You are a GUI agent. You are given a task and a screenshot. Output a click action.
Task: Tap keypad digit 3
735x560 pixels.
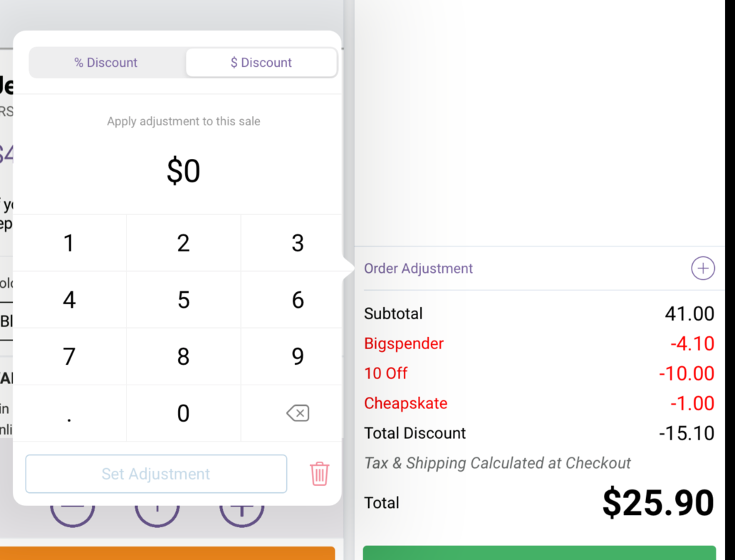[x=298, y=243]
